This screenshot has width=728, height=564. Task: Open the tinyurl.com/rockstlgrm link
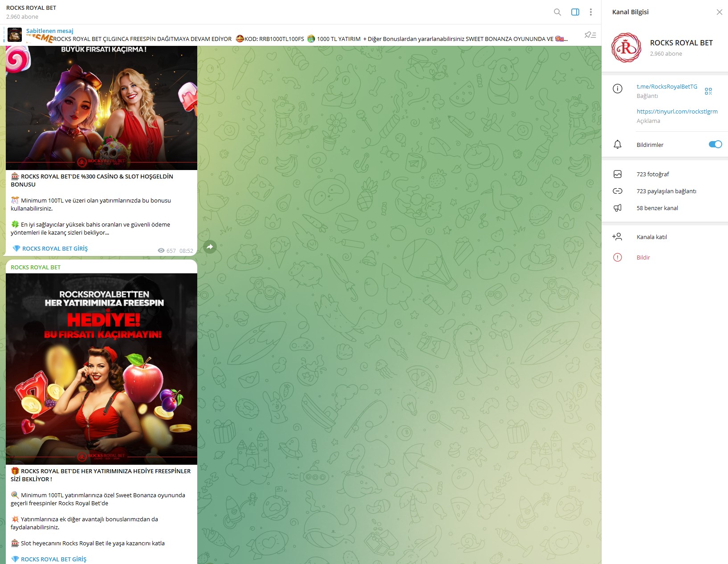tap(677, 111)
